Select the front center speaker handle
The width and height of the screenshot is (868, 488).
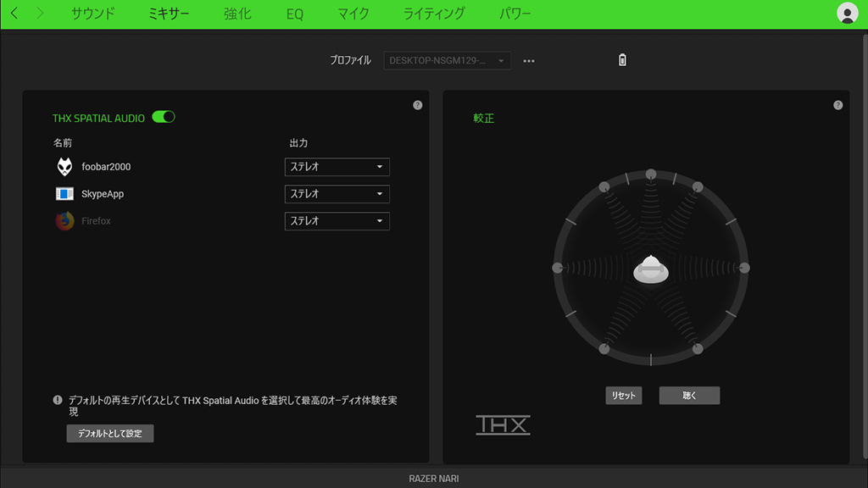pyautogui.click(x=651, y=175)
